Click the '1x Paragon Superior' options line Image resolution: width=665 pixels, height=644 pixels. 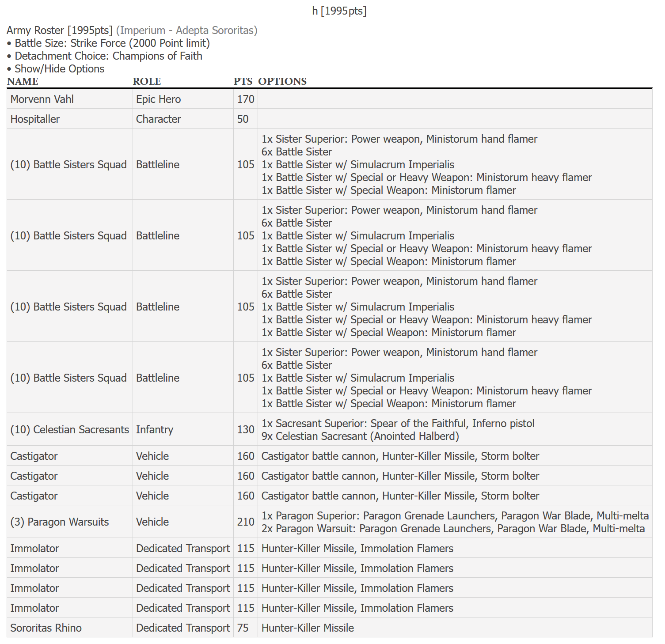tap(455, 516)
